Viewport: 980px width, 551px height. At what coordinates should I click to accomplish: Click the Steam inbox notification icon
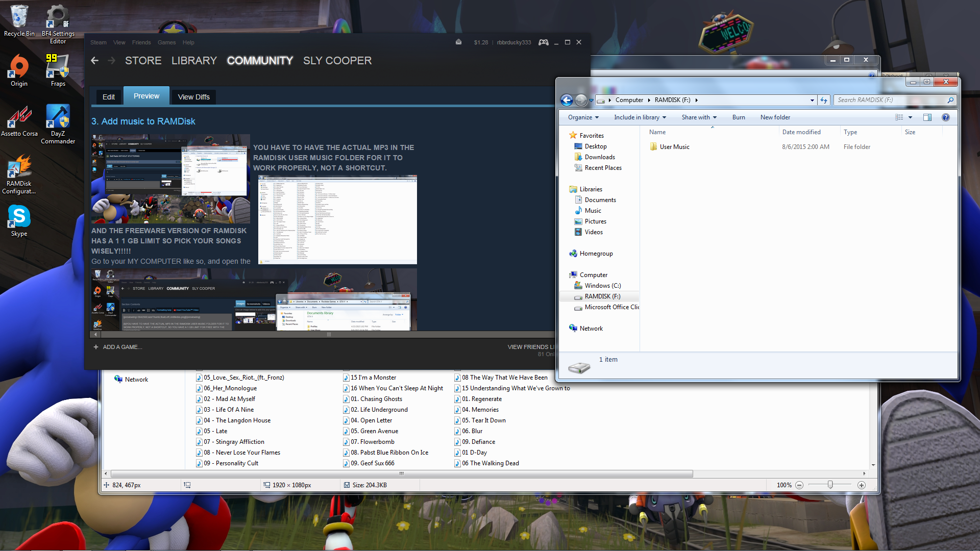(x=458, y=42)
